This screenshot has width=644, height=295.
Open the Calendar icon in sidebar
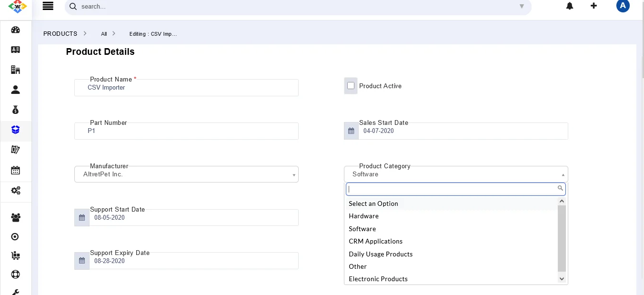(x=15, y=170)
